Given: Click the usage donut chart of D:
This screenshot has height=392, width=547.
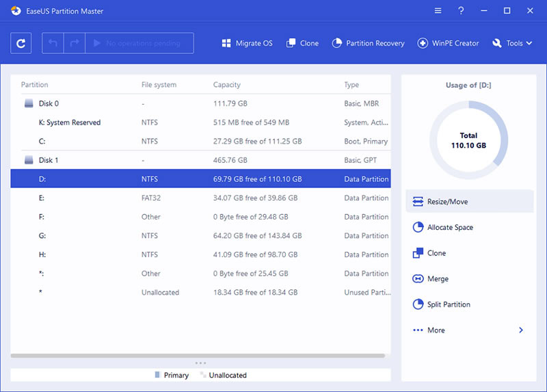Looking at the screenshot, I should [468, 140].
